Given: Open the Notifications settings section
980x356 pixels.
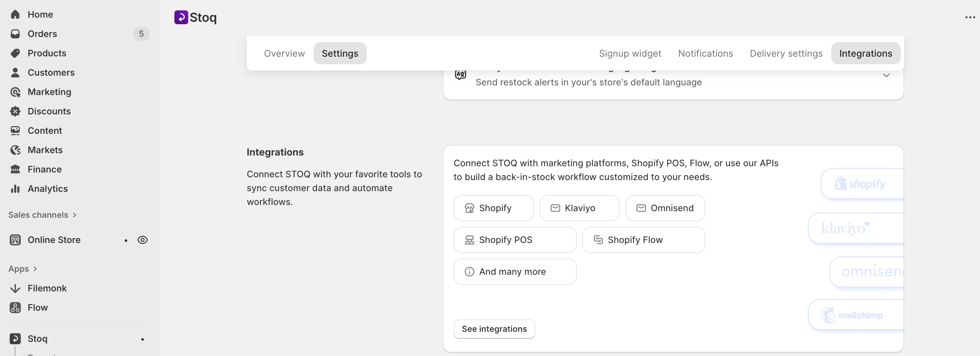Looking at the screenshot, I should coord(705,54).
